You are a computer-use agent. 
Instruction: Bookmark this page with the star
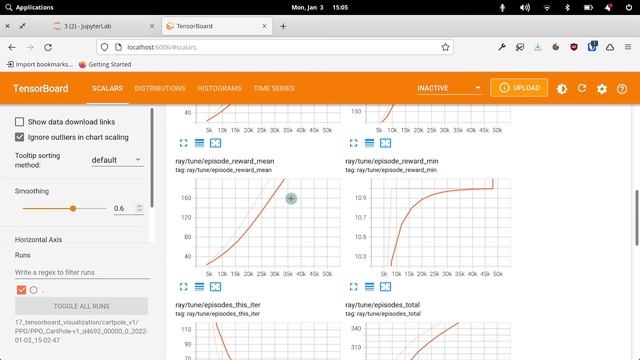coord(445,47)
